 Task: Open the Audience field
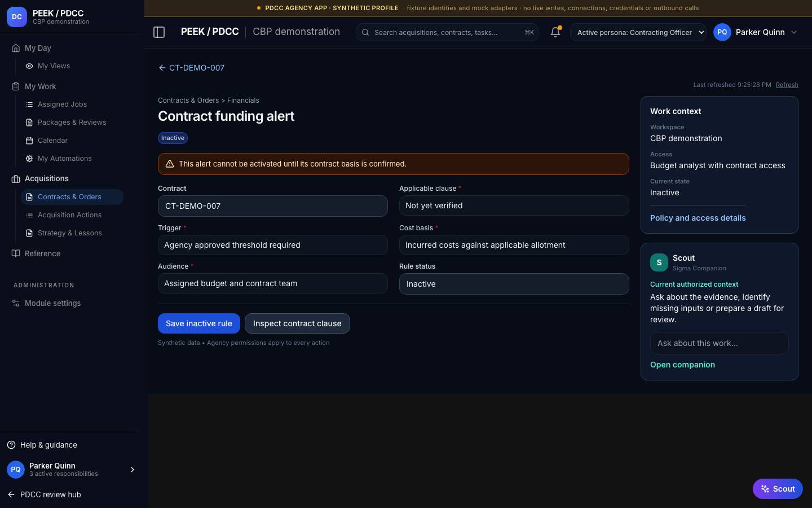273,283
